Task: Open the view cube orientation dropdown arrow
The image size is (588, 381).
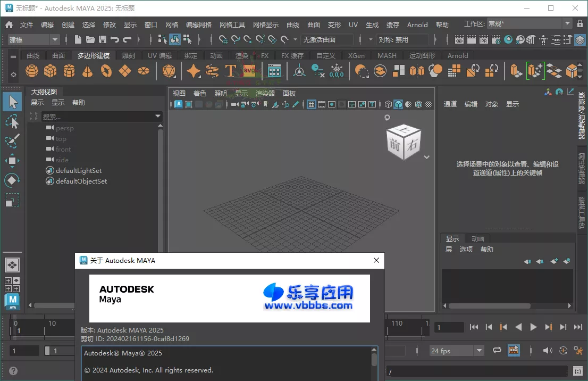Action: click(x=426, y=158)
